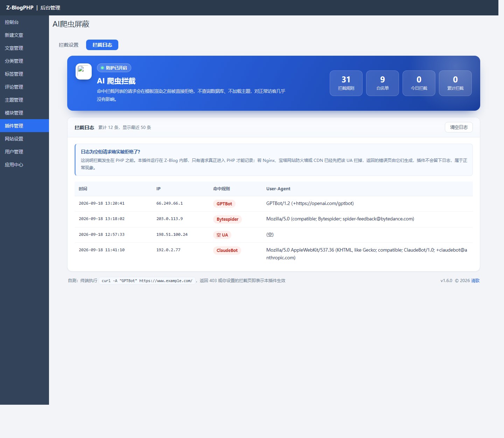This screenshot has width=504, height=438.
Task: Click the 今日拦截 stat card
Action: pyautogui.click(x=419, y=83)
